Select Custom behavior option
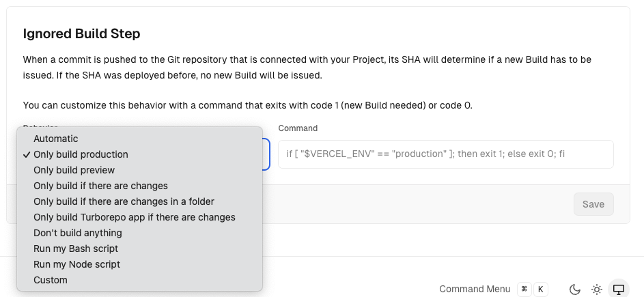The width and height of the screenshot is (644, 297). (x=51, y=280)
